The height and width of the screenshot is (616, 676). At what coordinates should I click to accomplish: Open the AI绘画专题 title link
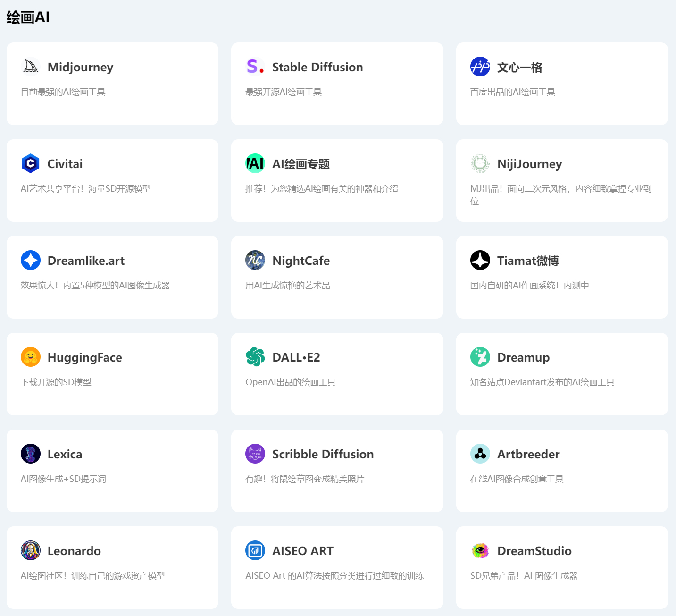pos(301,164)
